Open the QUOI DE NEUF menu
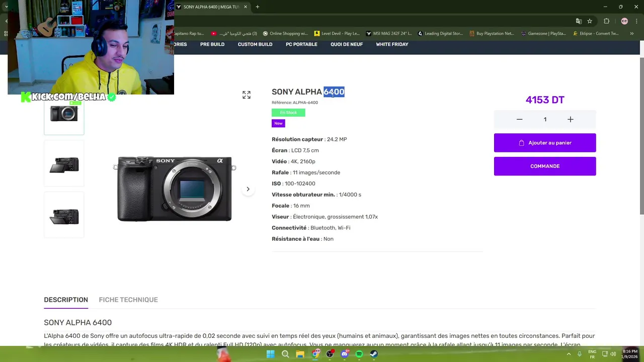644x362 pixels. pos(347,44)
